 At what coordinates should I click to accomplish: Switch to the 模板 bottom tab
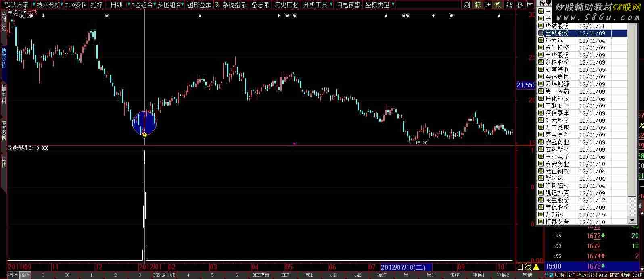(25, 275)
